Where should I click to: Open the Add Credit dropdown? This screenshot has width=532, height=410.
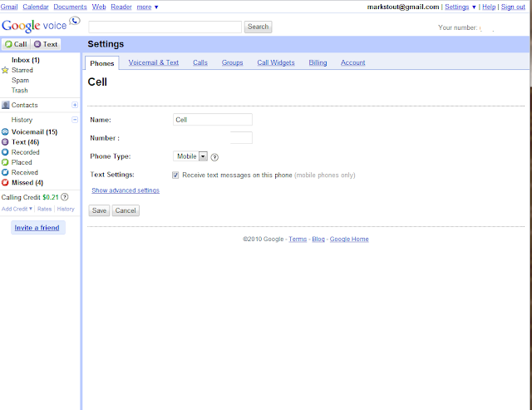[x=17, y=209]
